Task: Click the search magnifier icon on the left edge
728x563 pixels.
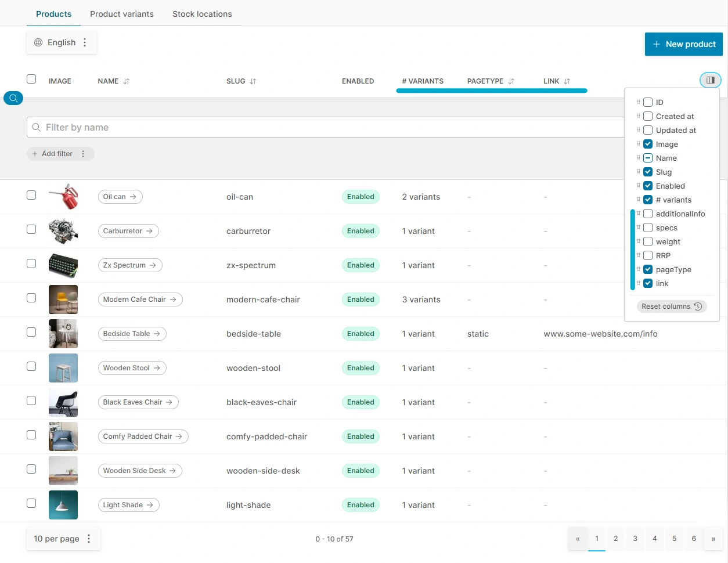Action: coord(13,98)
